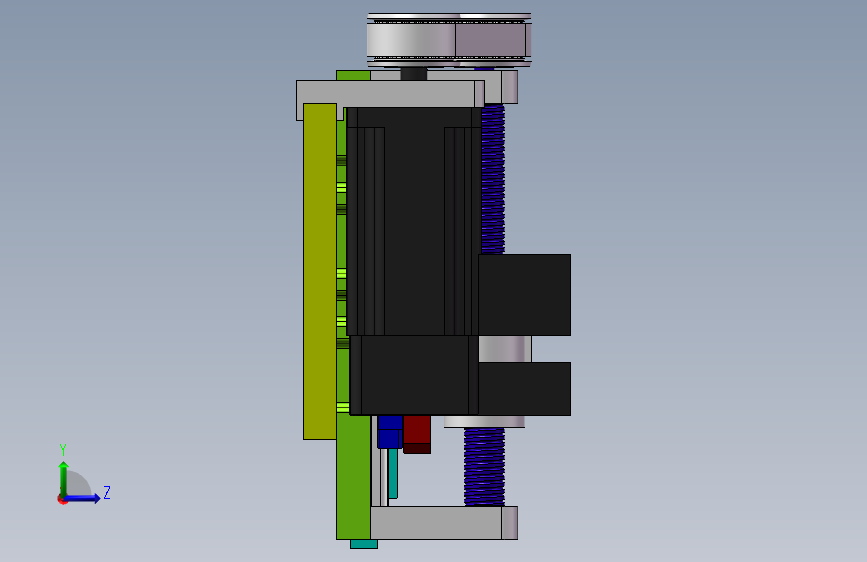The image size is (867, 562).
Task: Select the silver flange below the lower black block
Action: pyautogui.click(x=484, y=422)
